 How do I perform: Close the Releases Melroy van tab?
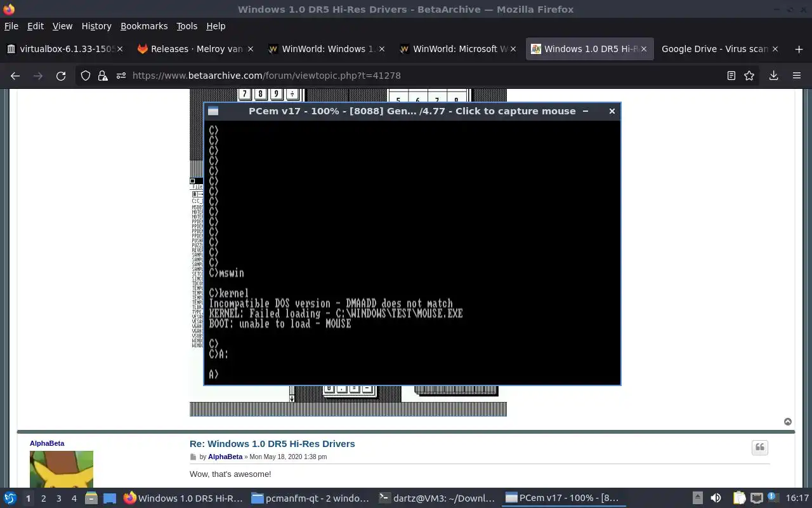tap(251, 49)
